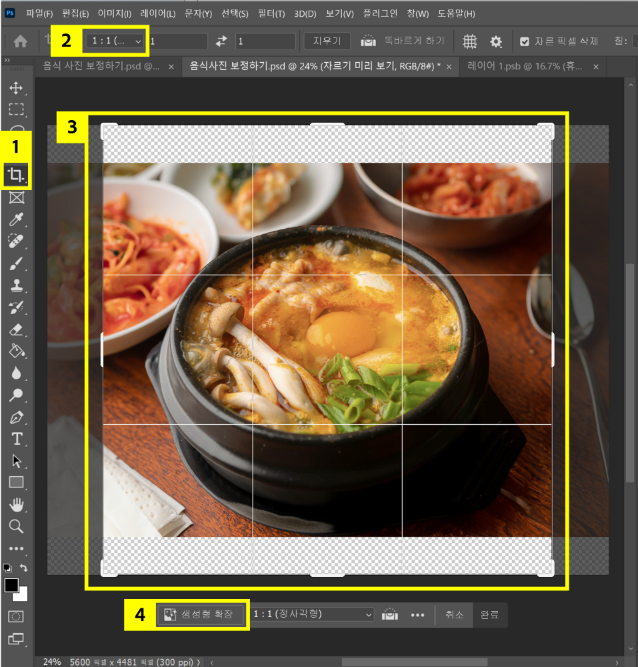Reset default foreground and background colors
This screenshot has width=638, height=667.
point(7,567)
